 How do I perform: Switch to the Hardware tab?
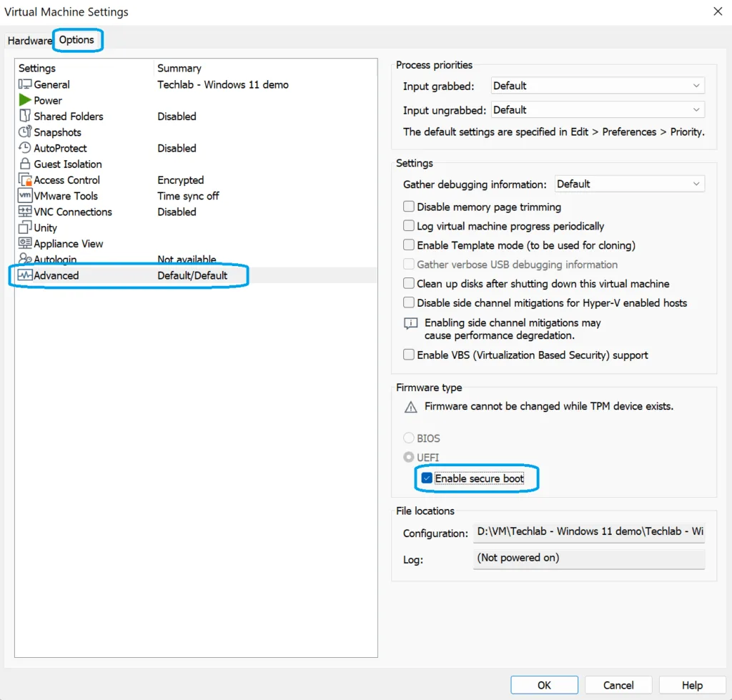(29, 41)
